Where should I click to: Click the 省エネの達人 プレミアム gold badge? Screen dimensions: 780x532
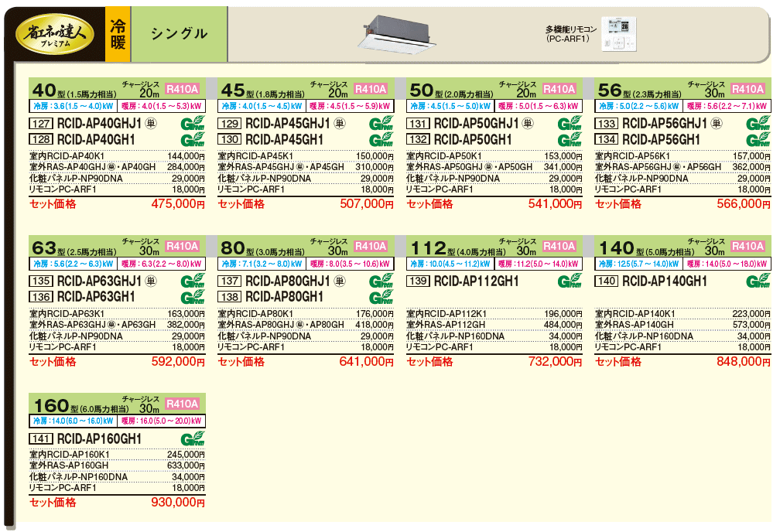pos(55,34)
